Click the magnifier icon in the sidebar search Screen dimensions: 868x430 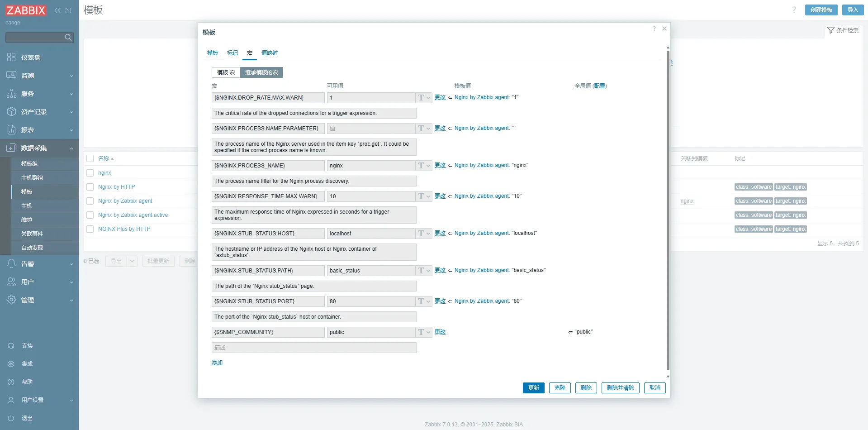(68, 38)
